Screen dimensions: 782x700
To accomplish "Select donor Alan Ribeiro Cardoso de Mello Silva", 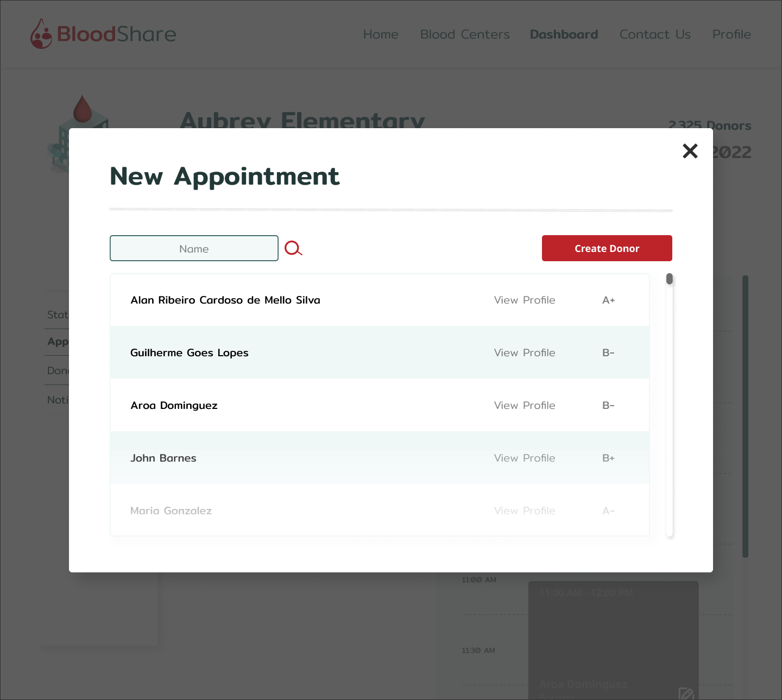I will (x=380, y=300).
